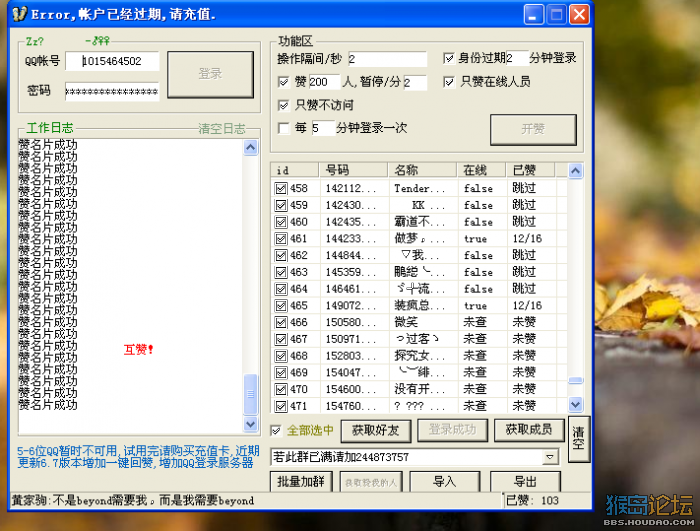Minimize the Error window

click(533, 15)
